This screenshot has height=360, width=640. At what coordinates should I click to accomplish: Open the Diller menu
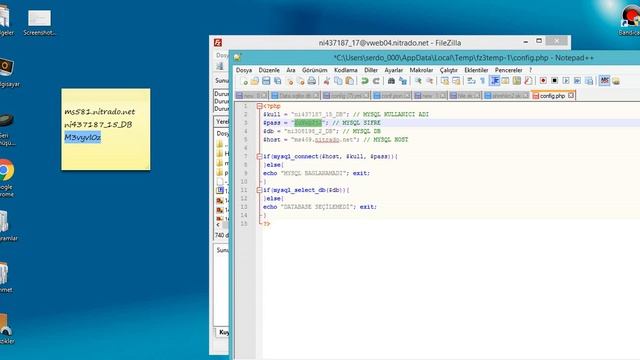click(371, 70)
